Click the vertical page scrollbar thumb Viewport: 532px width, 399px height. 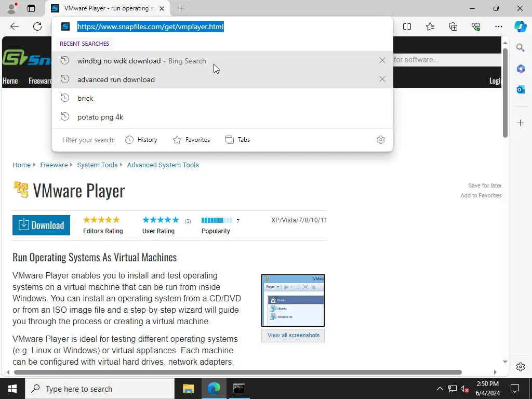click(x=505, y=94)
